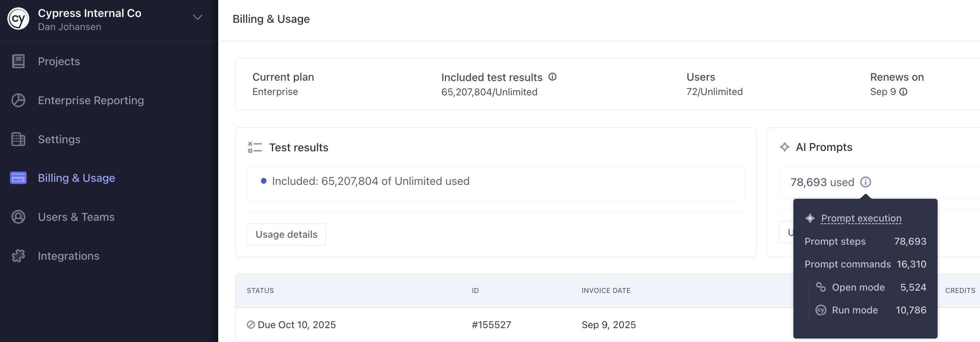Click info icon next to Renews on Sep 9
This screenshot has height=342, width=980.
coord(903,92)
